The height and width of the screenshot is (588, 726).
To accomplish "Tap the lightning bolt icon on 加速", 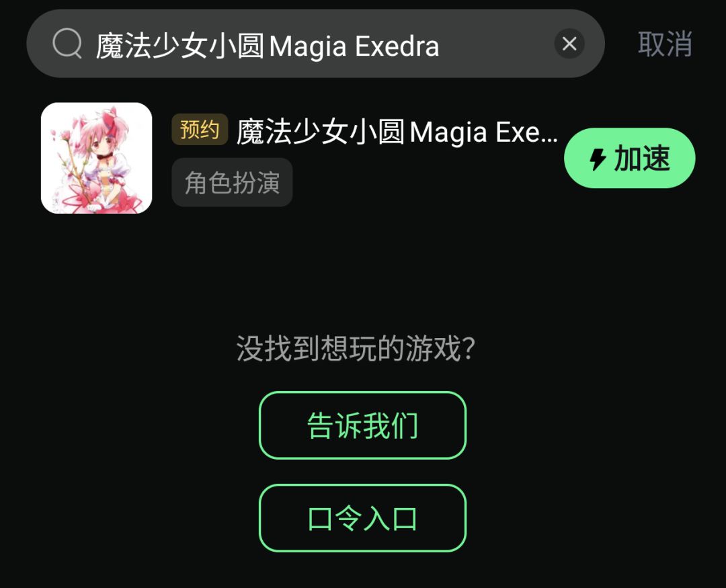I will pos(598,159).
